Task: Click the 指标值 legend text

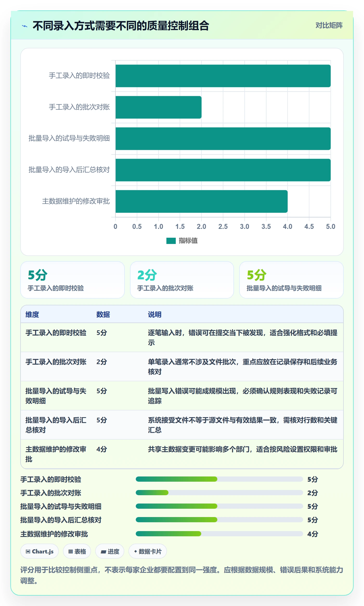Action: pos(188,241)
